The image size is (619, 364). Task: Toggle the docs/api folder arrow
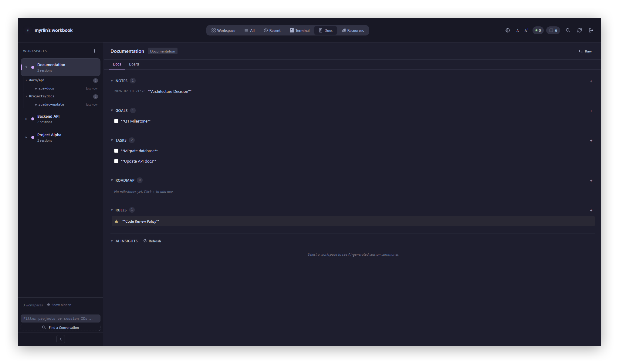(x=26, y=80)
